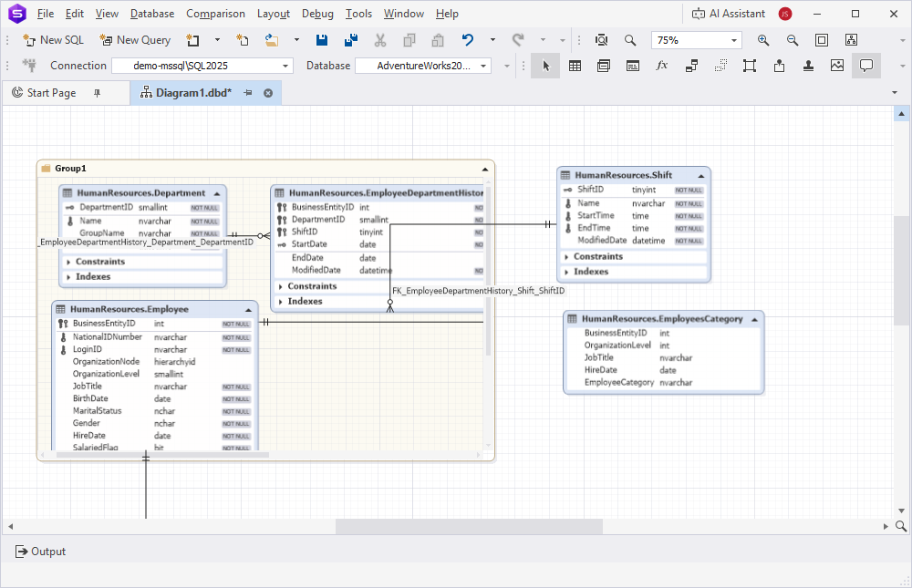The image size is (912, 588).
Task: Expand Constraints in EmployeeDepartmentHistory table
Action: click(x=280, y=287)
